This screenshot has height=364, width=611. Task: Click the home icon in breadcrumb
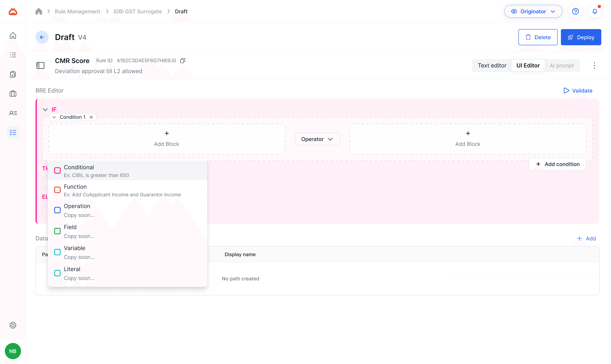point(39,12)
